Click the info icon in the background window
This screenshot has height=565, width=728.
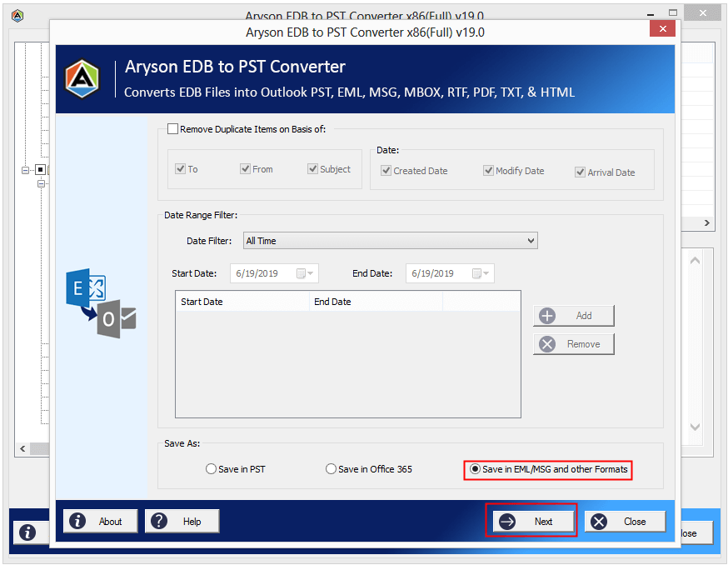click(27, 532)
